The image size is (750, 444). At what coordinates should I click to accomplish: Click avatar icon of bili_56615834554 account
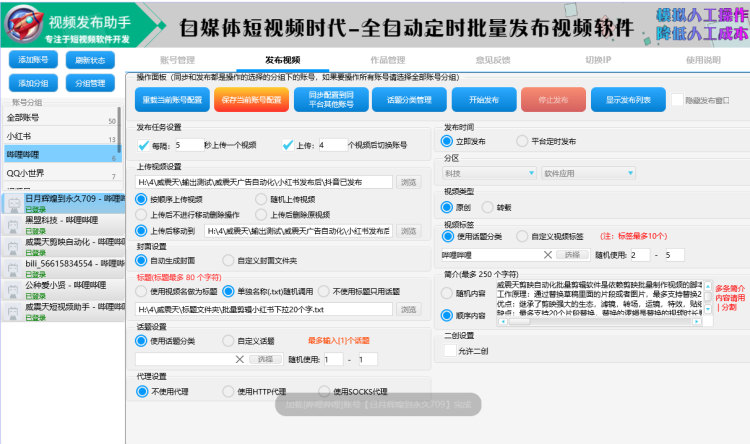point(13,269)
